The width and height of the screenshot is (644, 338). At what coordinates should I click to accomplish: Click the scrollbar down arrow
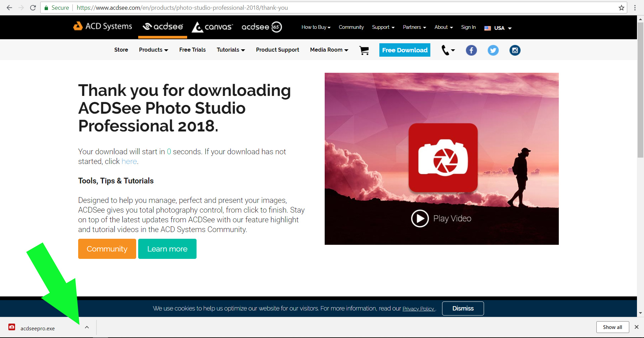640,313
